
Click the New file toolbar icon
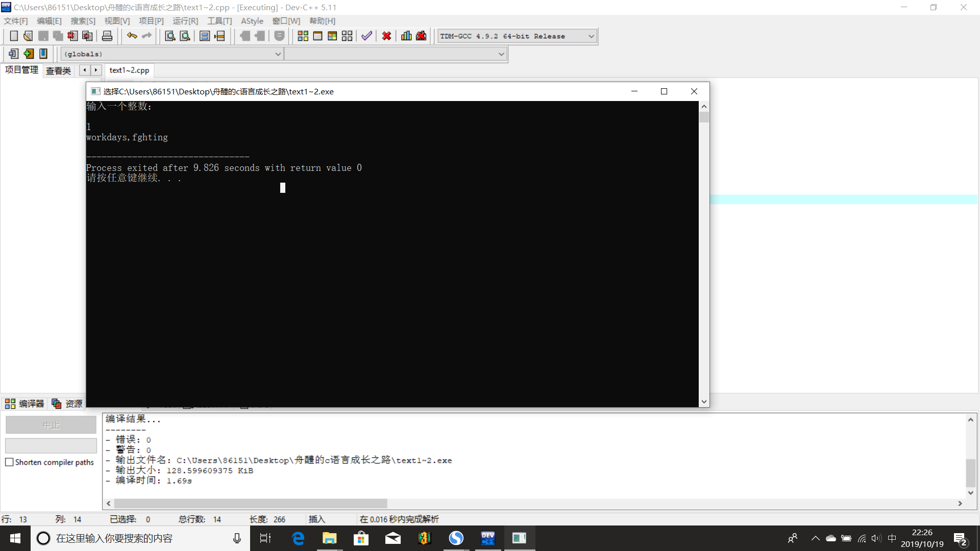[14, 36]
